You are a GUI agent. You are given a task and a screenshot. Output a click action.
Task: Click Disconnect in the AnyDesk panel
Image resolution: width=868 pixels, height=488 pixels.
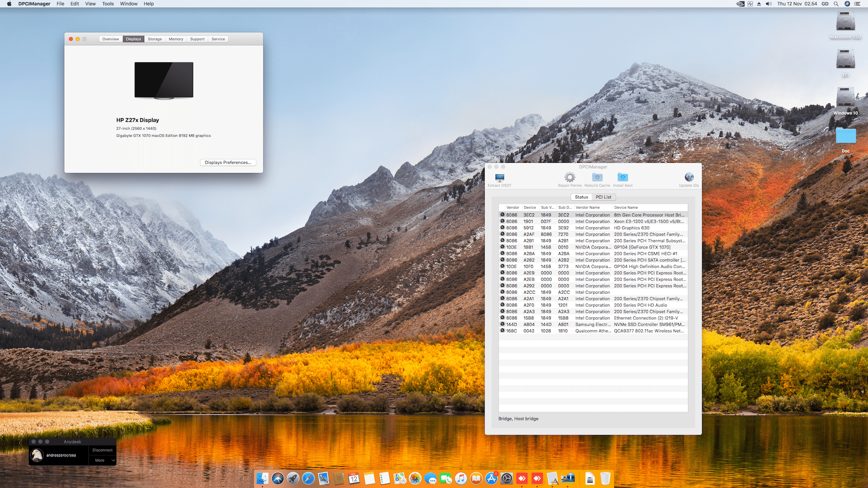click(102, 450)
